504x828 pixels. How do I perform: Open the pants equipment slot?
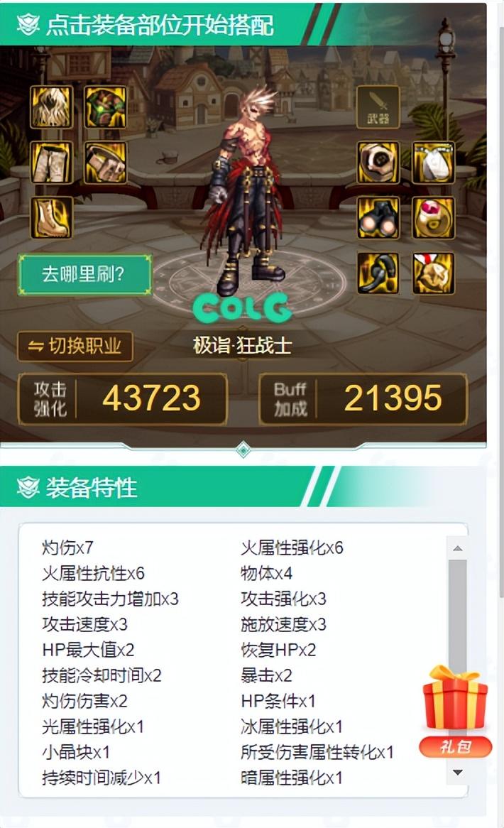[x=51, y=163]
